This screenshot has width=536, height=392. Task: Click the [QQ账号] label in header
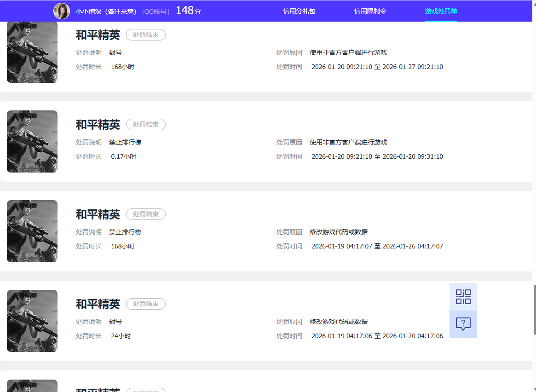156,12
